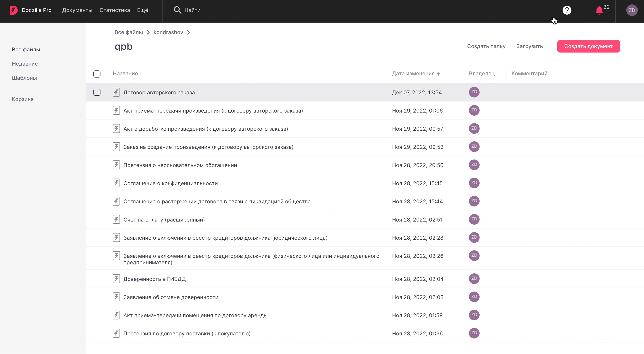Image resolution: width=644 pixels, height=354 pixels.
Task: Click owner avatar in Договор авторского заказа row
Action: click(474, 92)
